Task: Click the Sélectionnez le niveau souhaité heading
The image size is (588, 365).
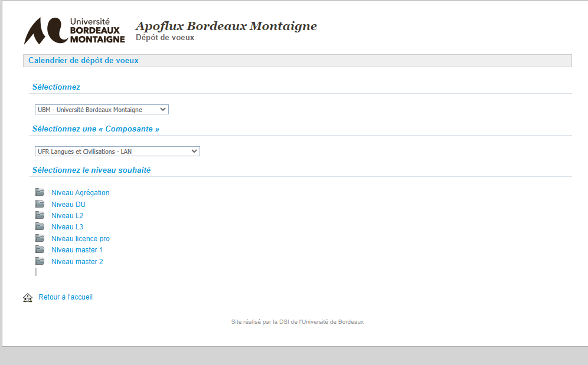Action: coord(91,170)
